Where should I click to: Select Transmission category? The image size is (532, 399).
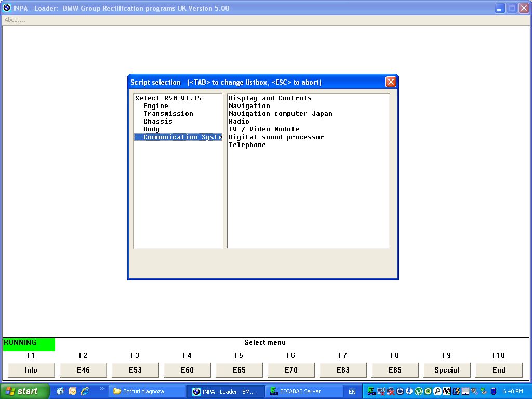(168, 114)
